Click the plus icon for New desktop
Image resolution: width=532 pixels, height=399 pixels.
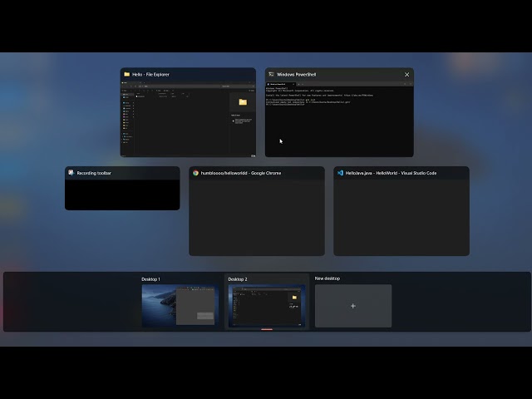click(352, 306)
